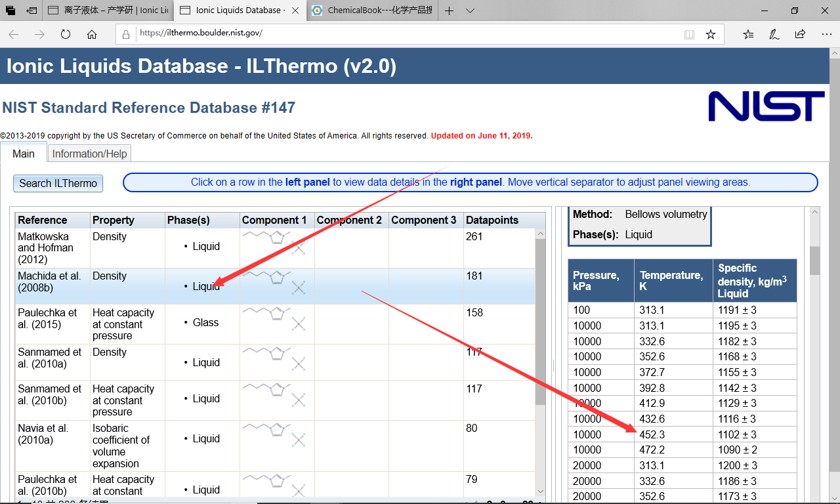Set these tabs aside
The image size is (840, 504).
point(31,10)
